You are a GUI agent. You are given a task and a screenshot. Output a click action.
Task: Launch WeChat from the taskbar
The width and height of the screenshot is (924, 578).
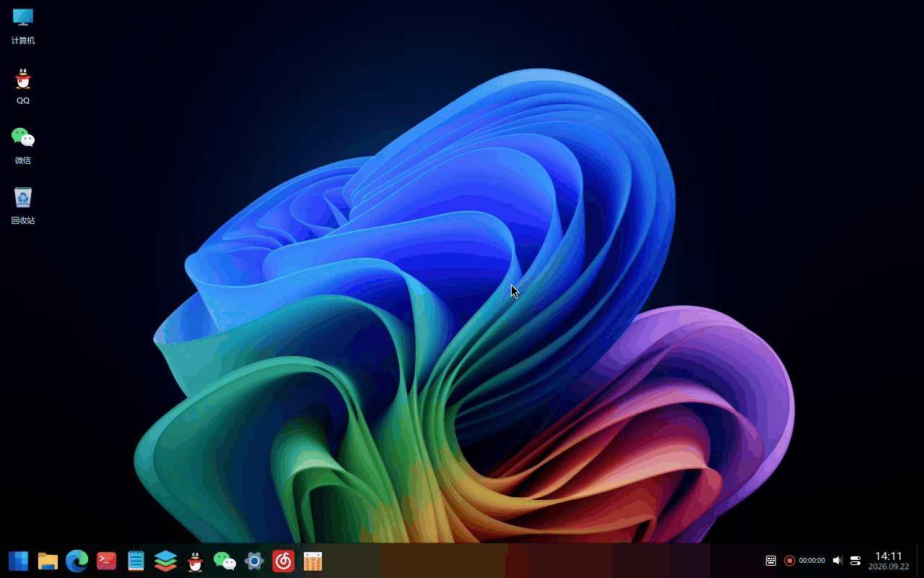[x=225, y=561]
